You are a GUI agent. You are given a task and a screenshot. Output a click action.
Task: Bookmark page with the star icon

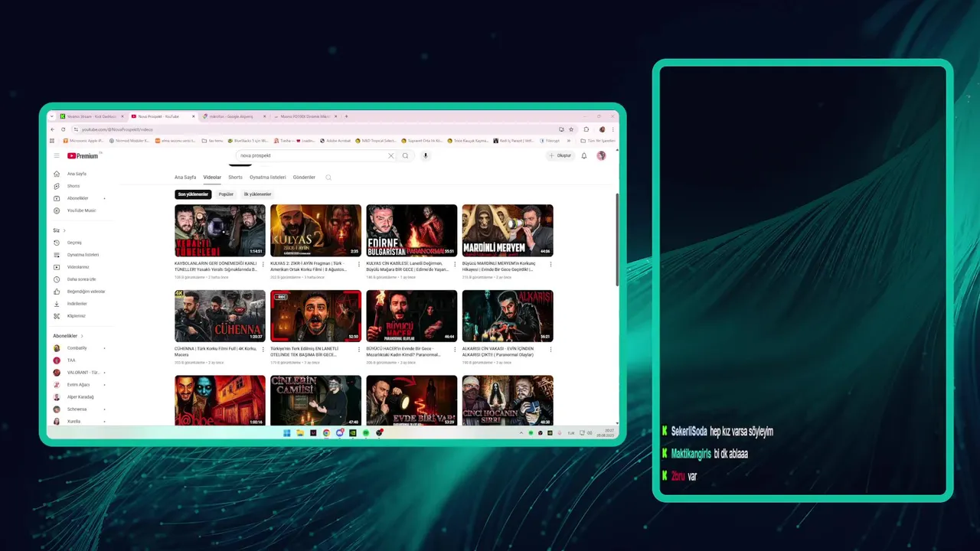click(571, 129)
